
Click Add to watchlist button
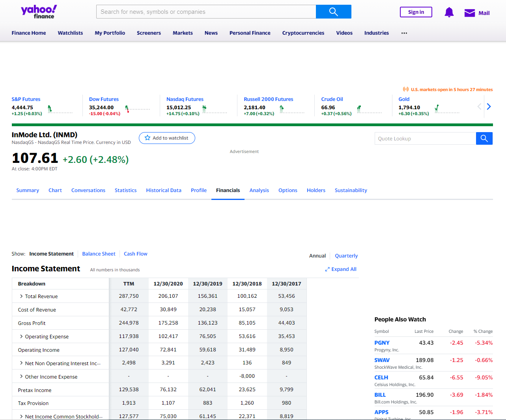click(x=167, y=138)
